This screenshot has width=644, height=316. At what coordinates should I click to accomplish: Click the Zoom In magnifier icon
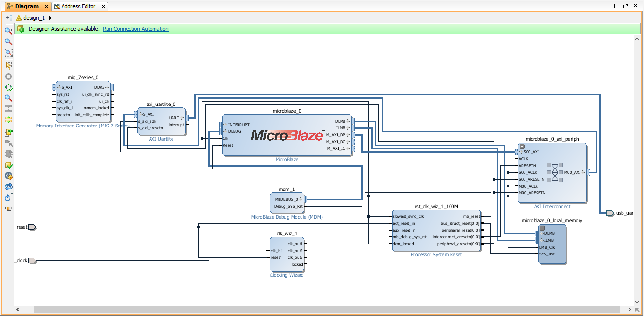[9, 30]
